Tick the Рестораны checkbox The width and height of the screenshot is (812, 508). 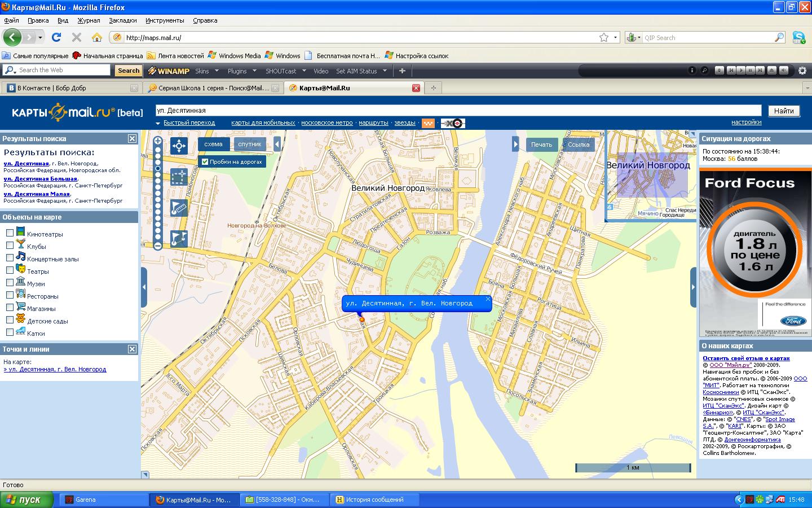click(10, 295)
